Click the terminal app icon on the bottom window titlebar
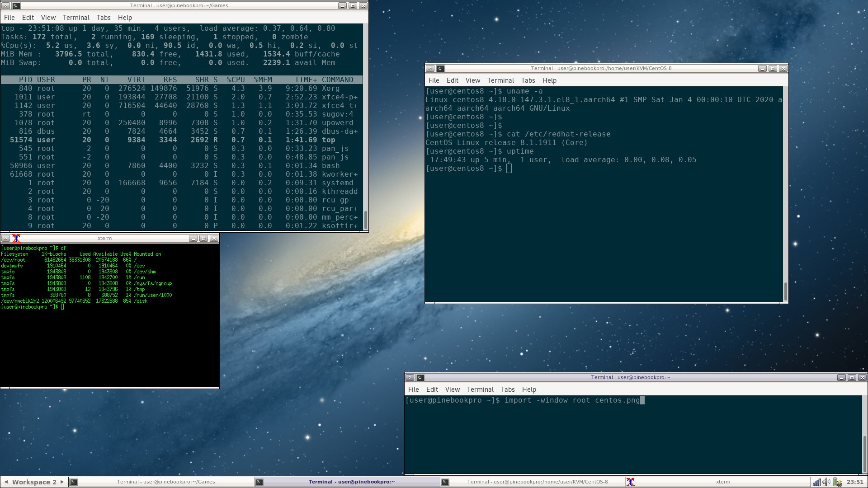The width and height of the screenshot is (868, 488). pyautogui.click(x=420, y=377)
